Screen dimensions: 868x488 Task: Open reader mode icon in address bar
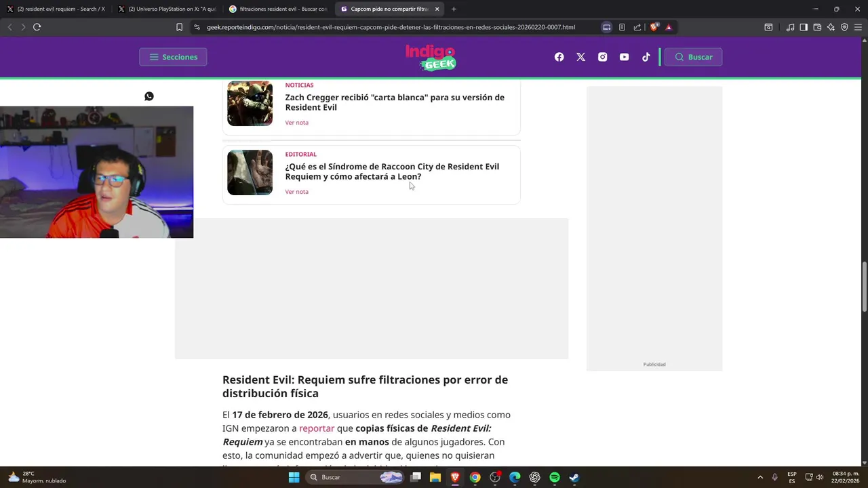pyautogui.click(x=622, y=27)
